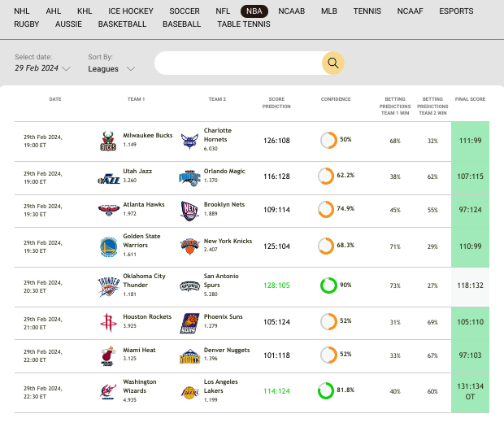
Task: Click the final score 118:132
Action: (470, 285)
